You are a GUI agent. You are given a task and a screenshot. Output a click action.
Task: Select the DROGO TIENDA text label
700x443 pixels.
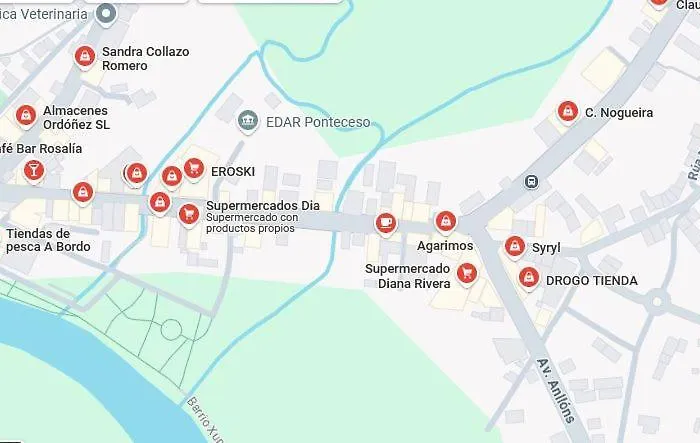tap(592, 281)
